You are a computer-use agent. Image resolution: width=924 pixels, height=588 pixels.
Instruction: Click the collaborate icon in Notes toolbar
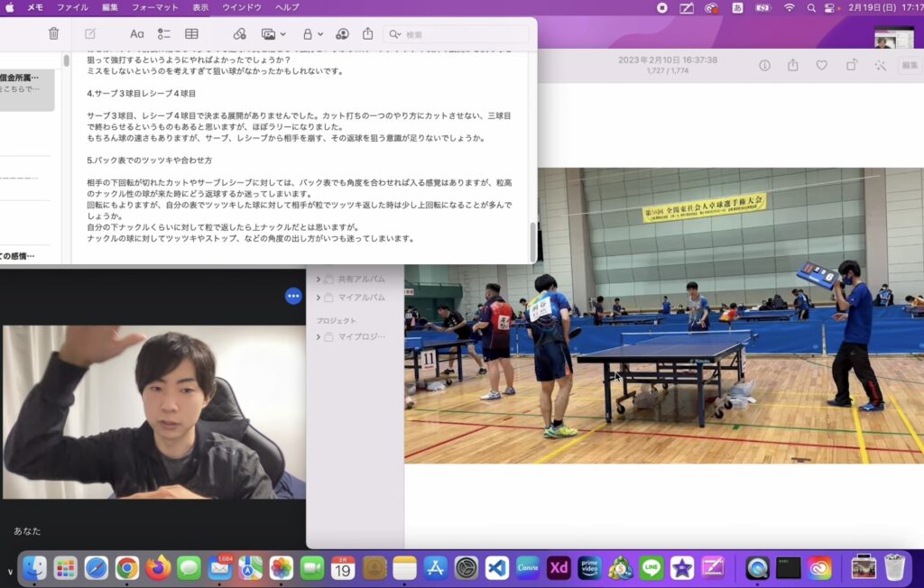342,33
